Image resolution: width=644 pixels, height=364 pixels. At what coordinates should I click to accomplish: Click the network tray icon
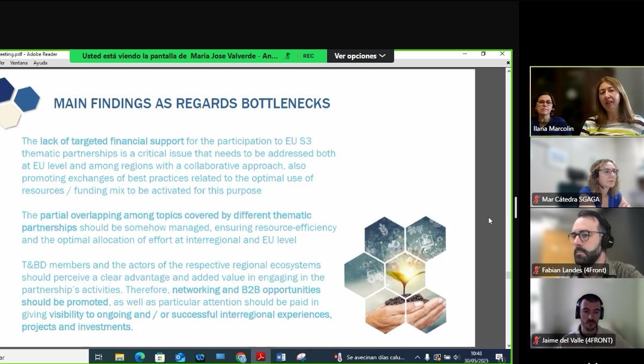(x=447, y=357)
